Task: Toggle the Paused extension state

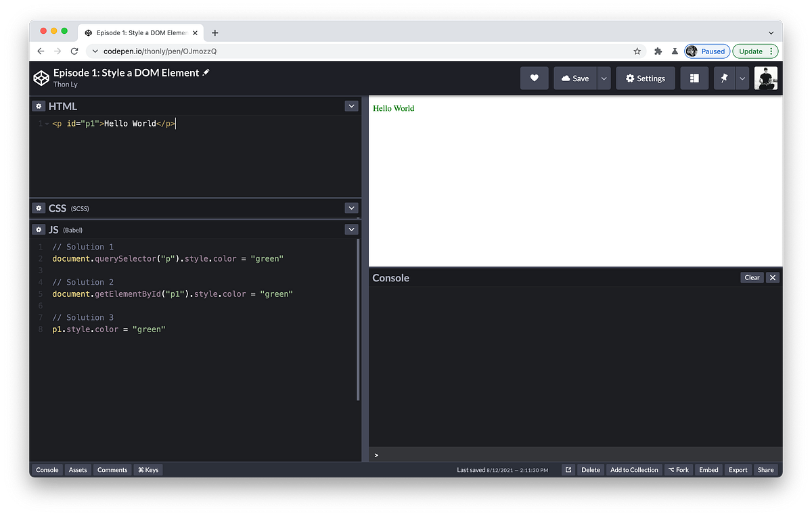Action: coord(707,51)
